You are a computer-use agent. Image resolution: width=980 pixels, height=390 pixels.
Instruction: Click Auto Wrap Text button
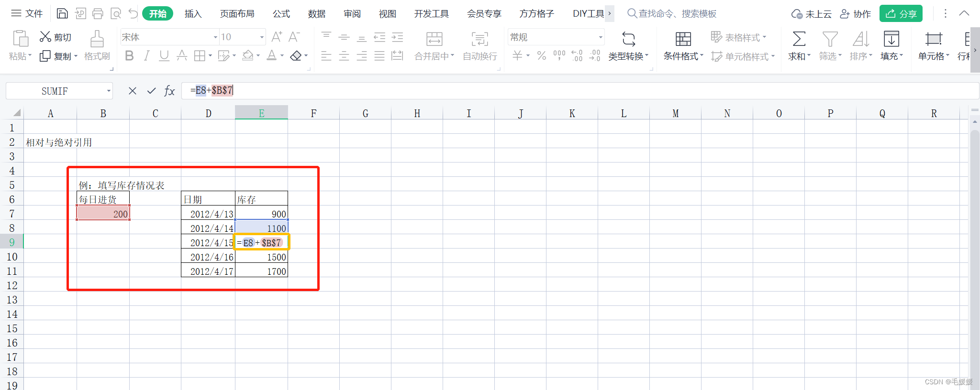pyautogui.click(x=480, y=46)
